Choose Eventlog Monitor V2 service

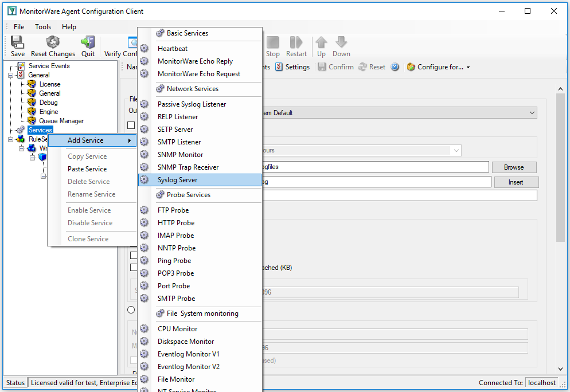[x=200, y=367]
